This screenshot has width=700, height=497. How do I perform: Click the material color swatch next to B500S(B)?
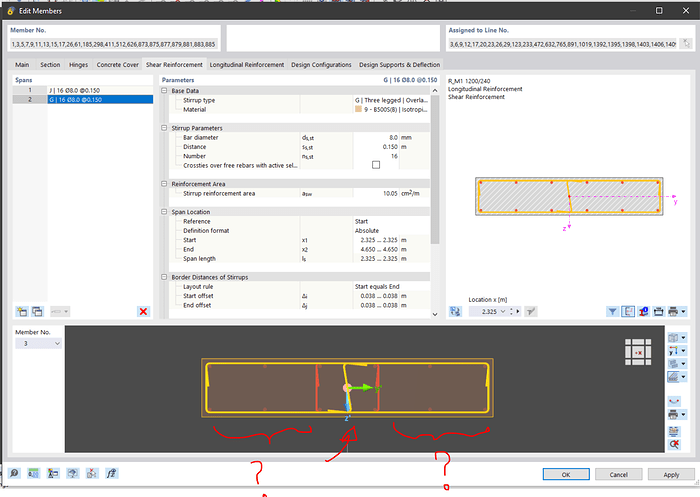point(359,110)
